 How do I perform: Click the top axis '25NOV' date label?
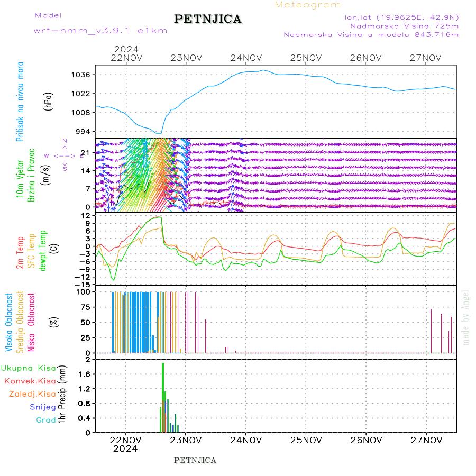(x=306, y=58)
